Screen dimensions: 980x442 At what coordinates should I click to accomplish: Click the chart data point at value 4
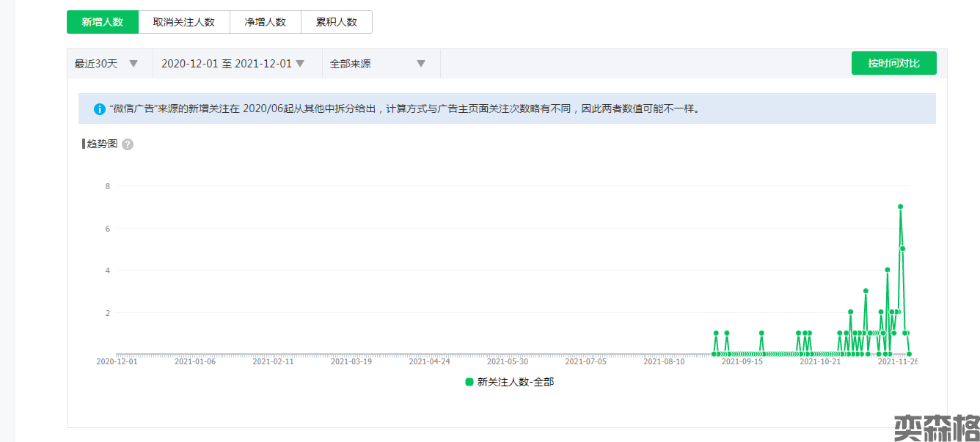coord(888,270)
